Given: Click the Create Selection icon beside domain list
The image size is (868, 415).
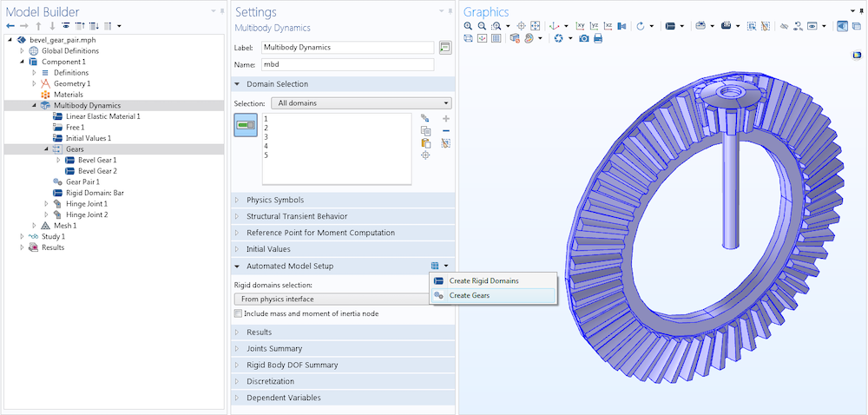Looking at the screenshot, I should pyautogui.click(x=425, y=118).
